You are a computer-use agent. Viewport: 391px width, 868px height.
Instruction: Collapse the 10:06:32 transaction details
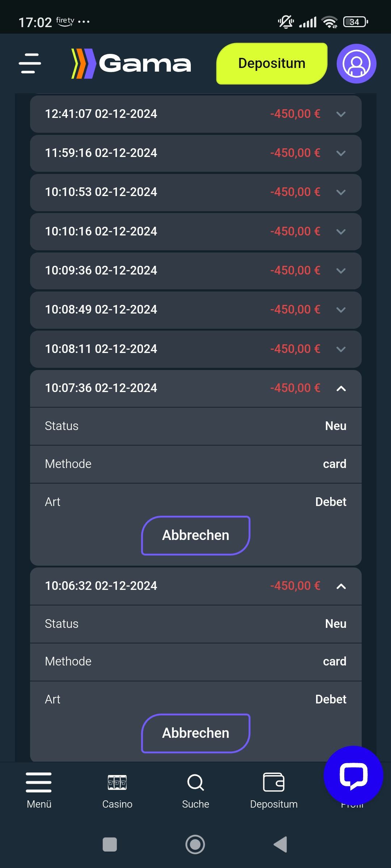point(341,586)
